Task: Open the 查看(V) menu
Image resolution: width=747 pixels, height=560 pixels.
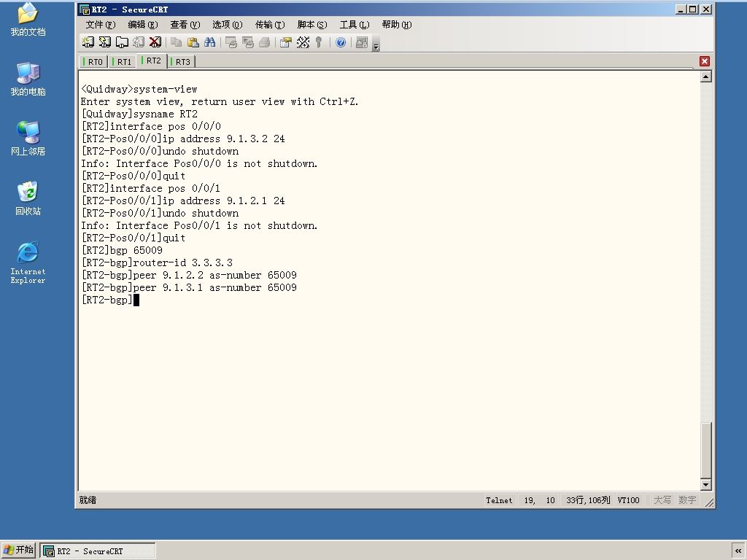Action: tap(185, 24)
